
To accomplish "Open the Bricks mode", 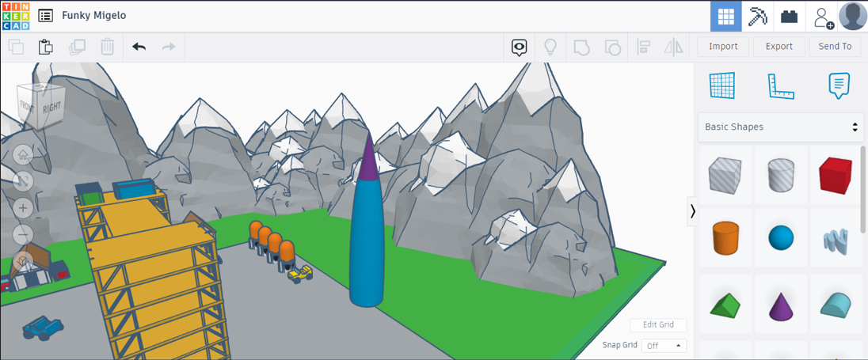I will [x=790, y=17].
